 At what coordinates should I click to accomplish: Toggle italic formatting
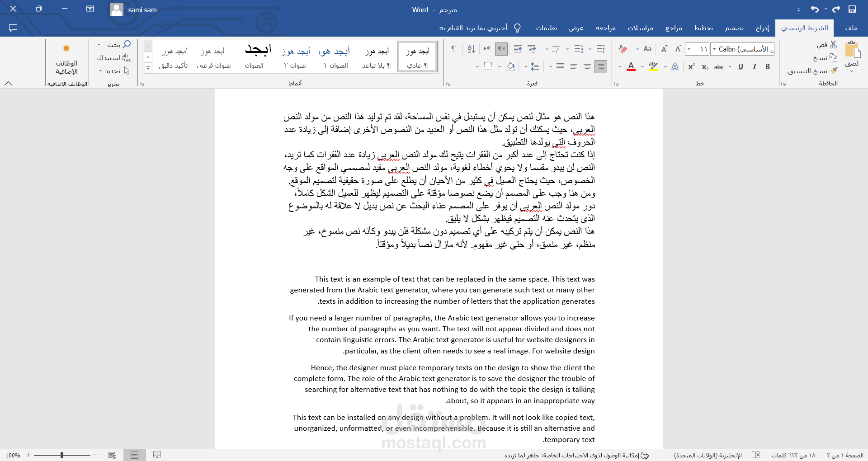(x=754, y=66)
